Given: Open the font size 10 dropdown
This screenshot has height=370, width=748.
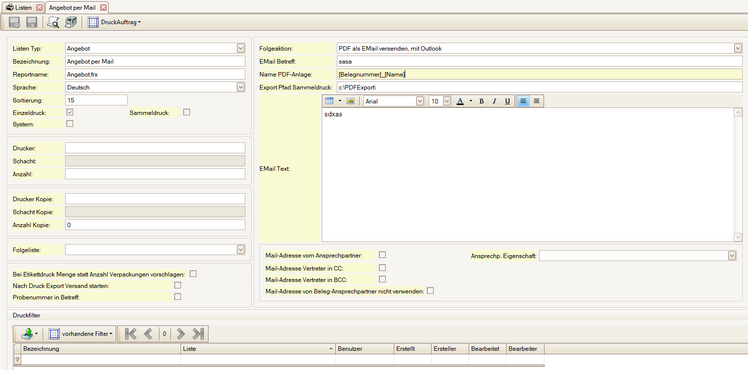Looking at the screenshot, I should (447, 101).
